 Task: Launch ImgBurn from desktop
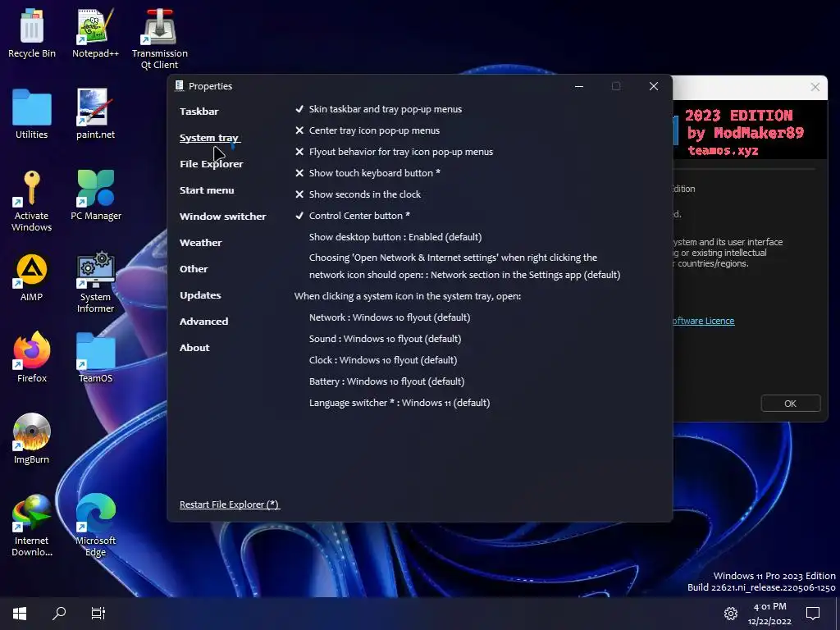(32, 438)
